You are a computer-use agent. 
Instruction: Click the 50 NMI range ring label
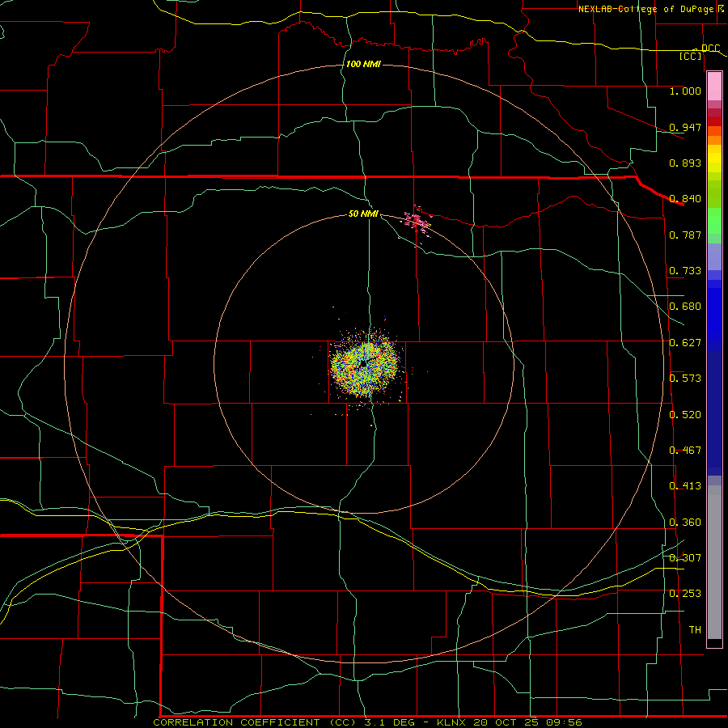363,214
